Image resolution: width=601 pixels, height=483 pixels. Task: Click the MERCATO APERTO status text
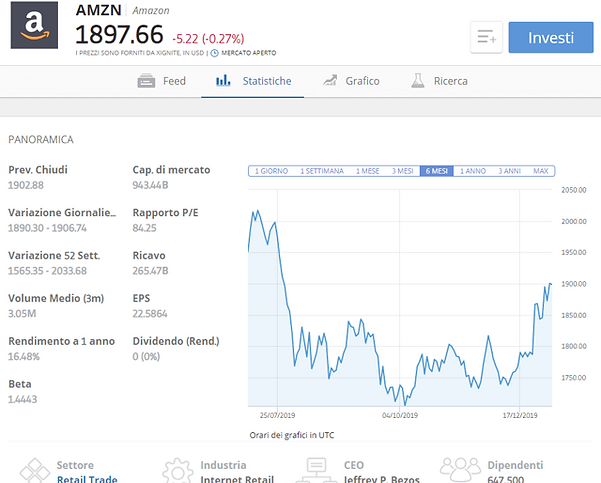pos(248,53)
